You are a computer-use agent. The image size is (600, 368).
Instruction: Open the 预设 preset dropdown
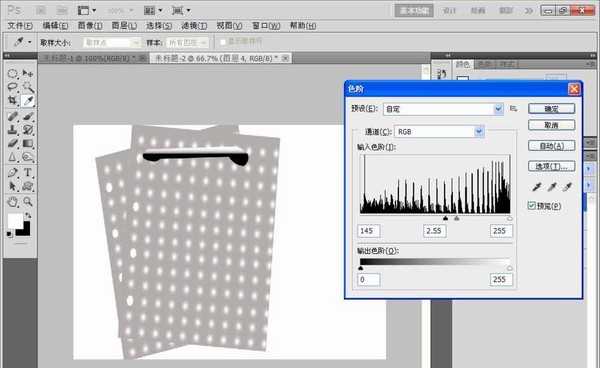pos(443,109)
